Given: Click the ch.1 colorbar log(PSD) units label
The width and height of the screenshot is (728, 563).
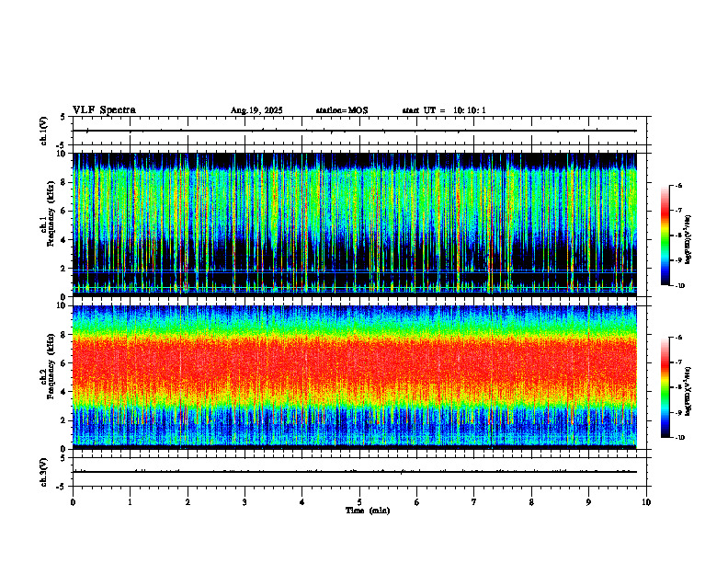Looking at the screenshot, I should 688,239.
